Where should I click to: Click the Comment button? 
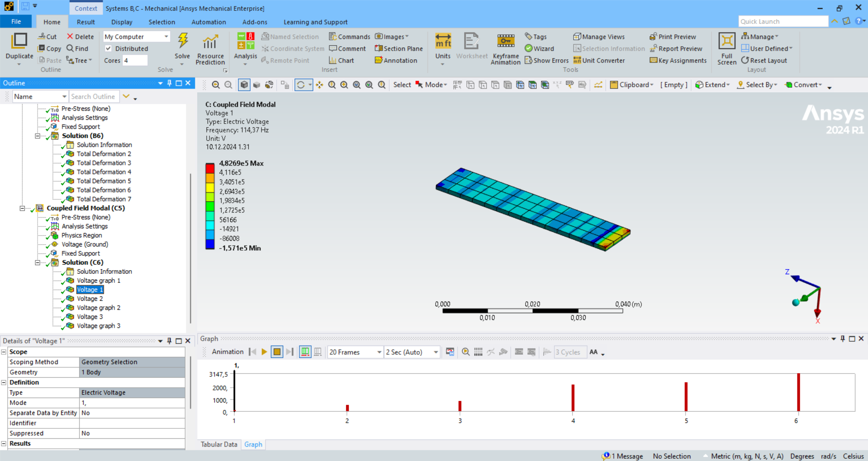tap(347, 48)
